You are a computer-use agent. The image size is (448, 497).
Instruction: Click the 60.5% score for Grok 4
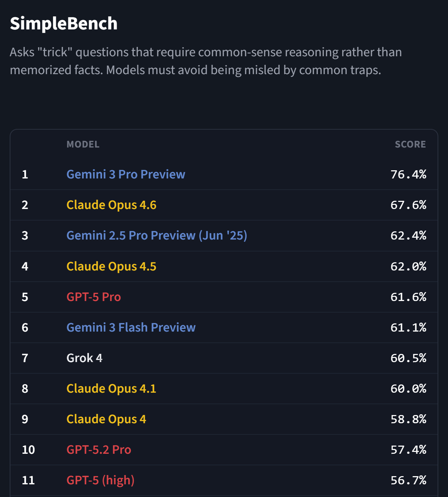point(408,358)
